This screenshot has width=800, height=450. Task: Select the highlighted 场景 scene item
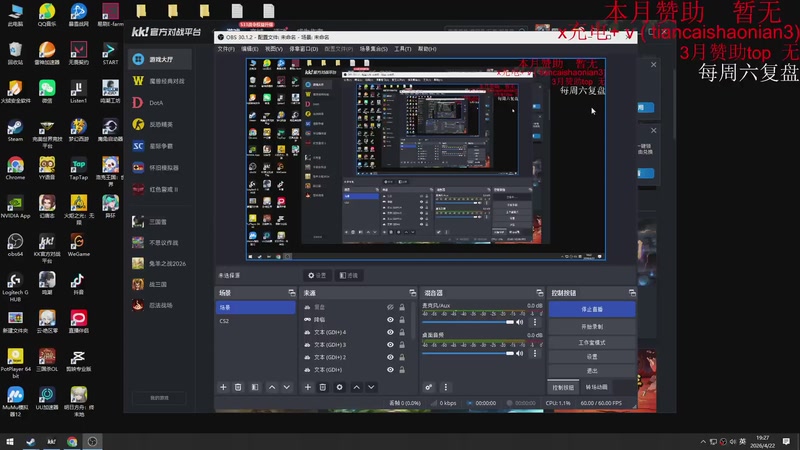[256, 307]
